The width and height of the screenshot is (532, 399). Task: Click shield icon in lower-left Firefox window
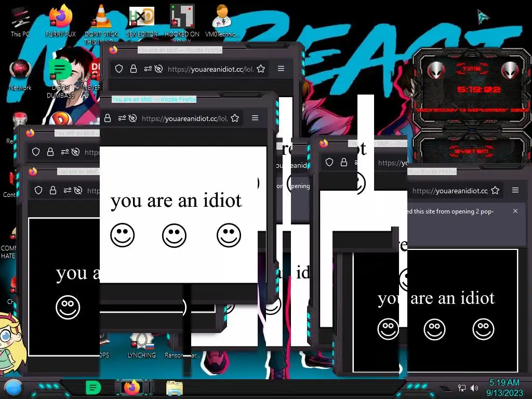coord(38,190)
